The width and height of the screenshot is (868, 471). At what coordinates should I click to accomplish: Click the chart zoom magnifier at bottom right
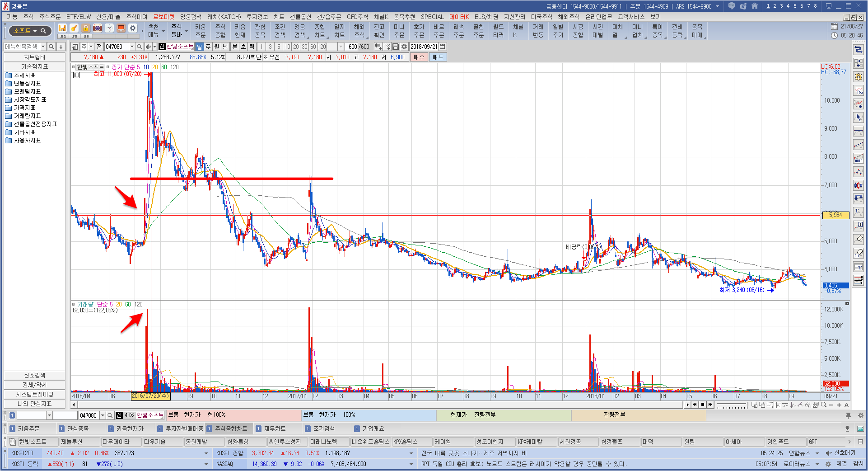(x=824, y=405)
